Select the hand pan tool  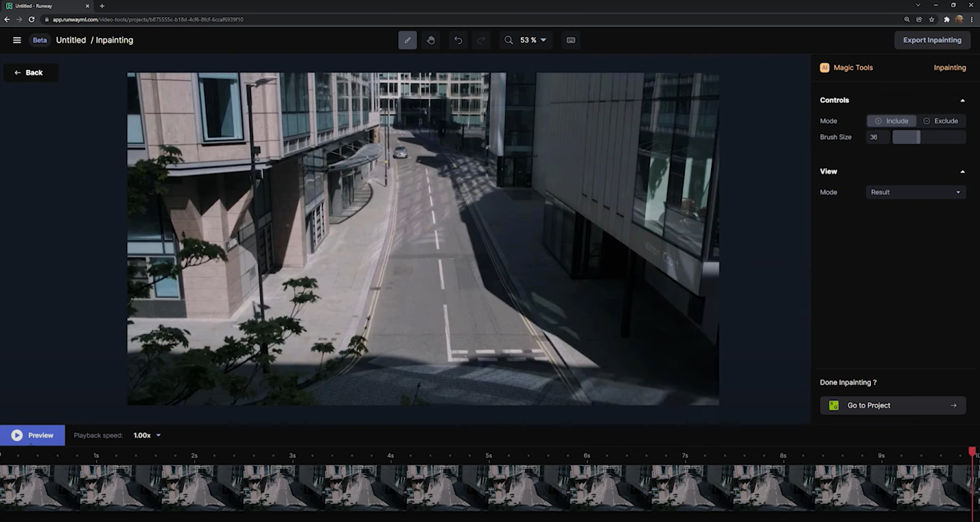[x=431, y=40]
